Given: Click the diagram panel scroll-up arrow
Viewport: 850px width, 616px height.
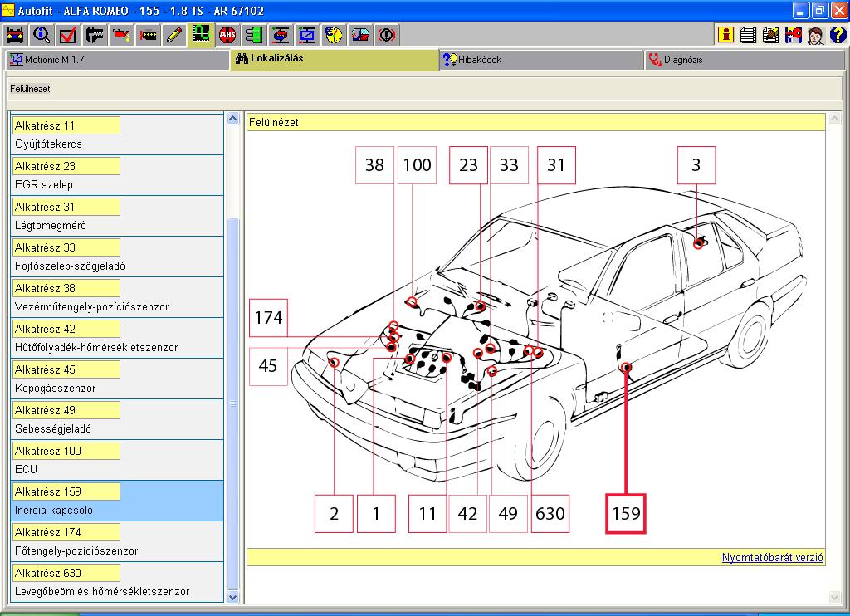Looking at the screenshot, I should click(835, 119).
